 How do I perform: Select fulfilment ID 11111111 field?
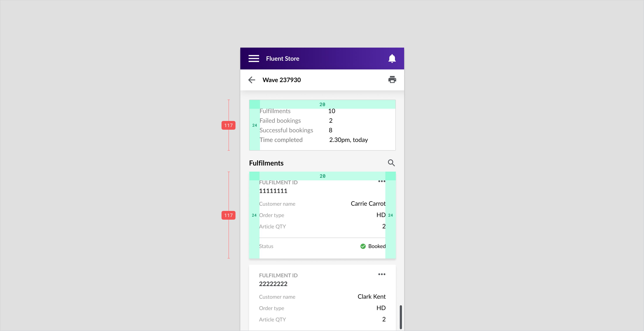point(273,190)
